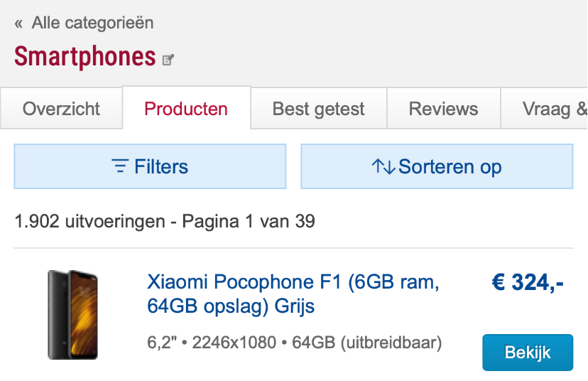Open the Best getest tab
Image resolution: width=588 pixels, height=381 pixels.
click(x=318, y=109)
